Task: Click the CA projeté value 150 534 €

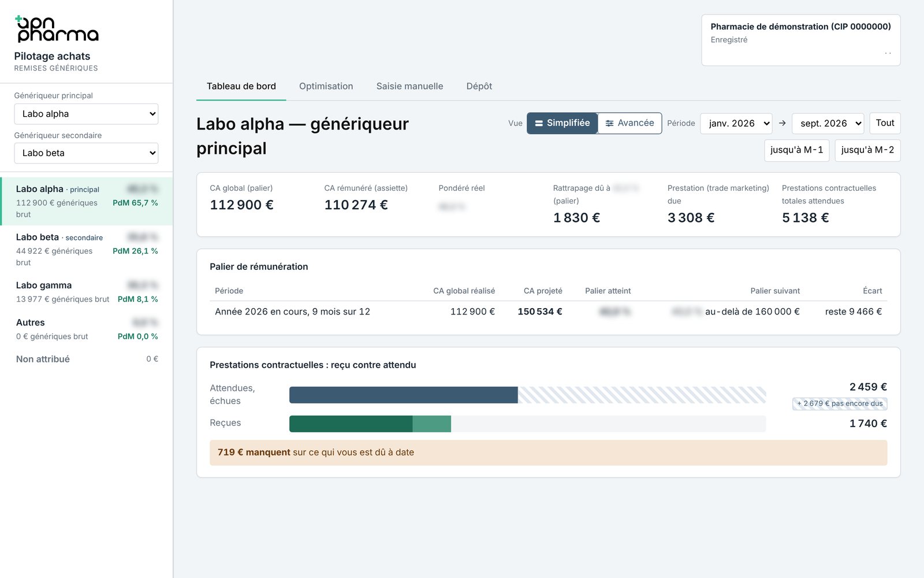Action: [x=540, y=312]
